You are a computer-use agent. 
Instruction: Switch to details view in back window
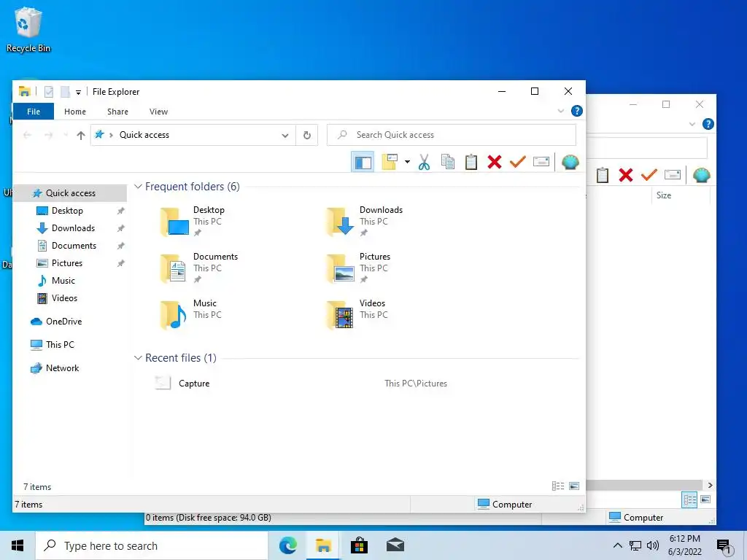[x=689, y=499]
